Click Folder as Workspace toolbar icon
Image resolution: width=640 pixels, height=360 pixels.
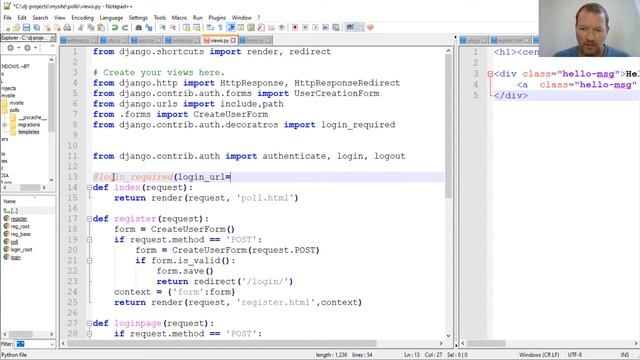271,27
